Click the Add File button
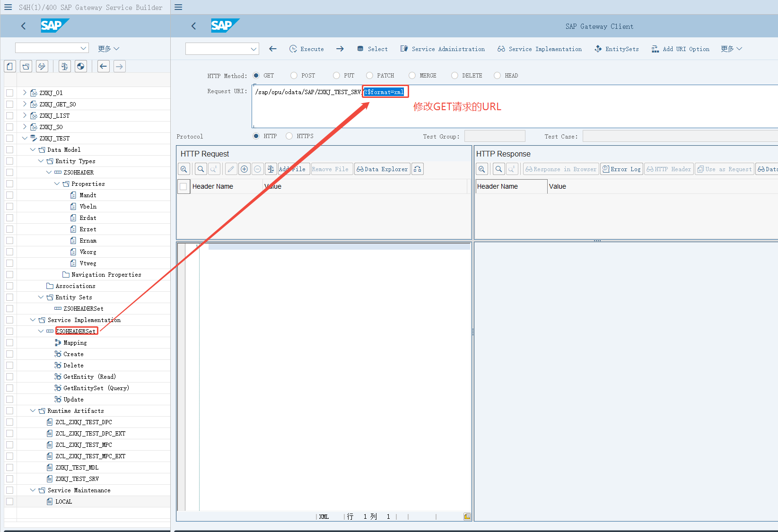 tap(294, 169)
